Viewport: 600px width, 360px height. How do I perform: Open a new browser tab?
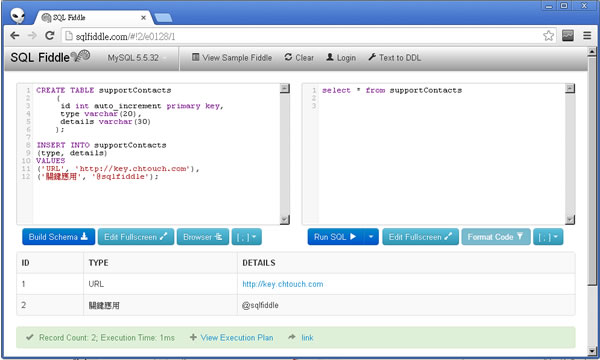coord(163,18)
